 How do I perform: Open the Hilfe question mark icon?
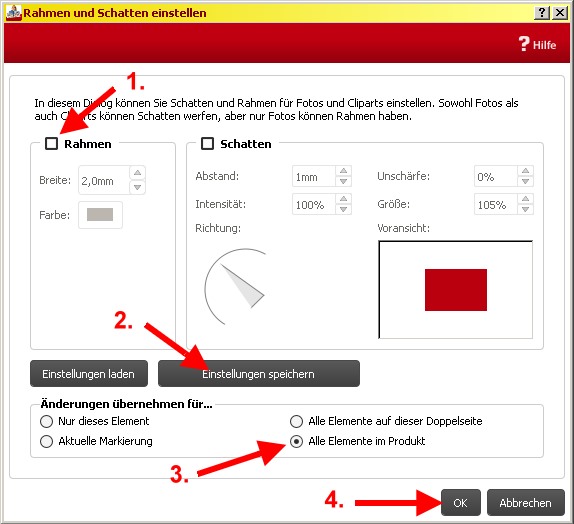click(524, 44)
